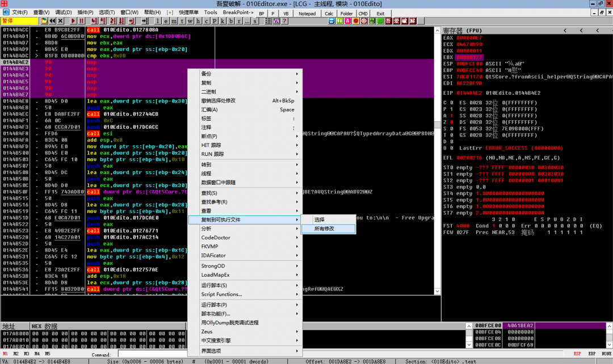Click the Trace over toolbar icon

tap(121, 21)
